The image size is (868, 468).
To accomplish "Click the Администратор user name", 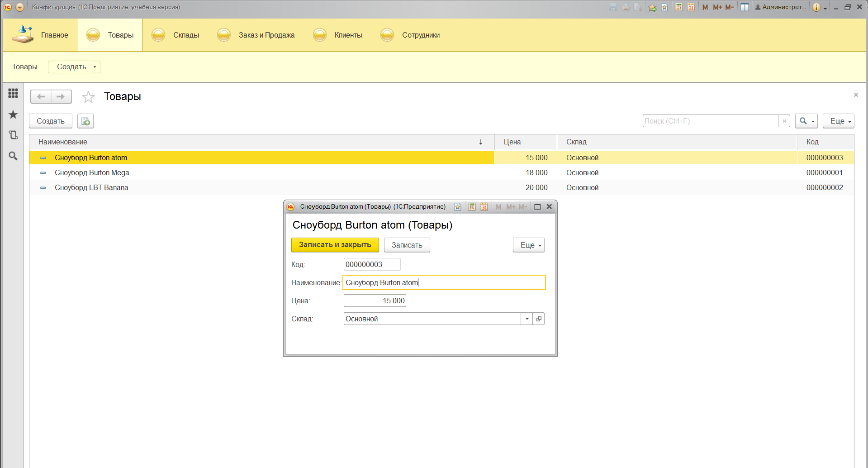I will 780,7.
